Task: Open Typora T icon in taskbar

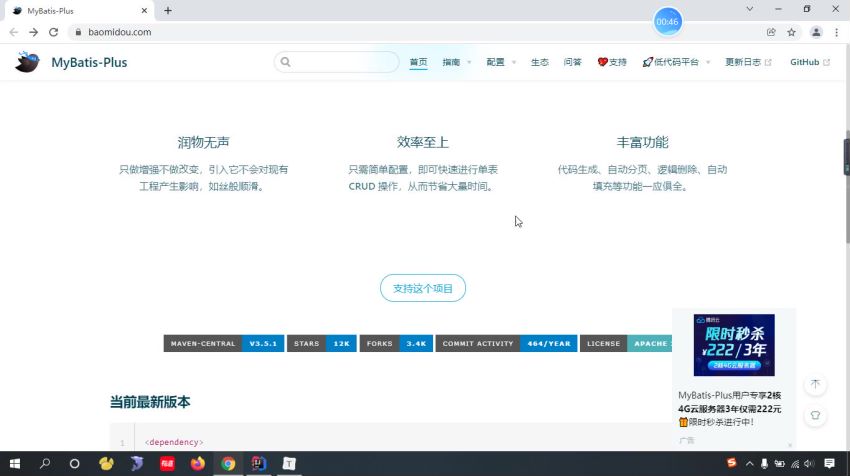Action: (289, 464)
